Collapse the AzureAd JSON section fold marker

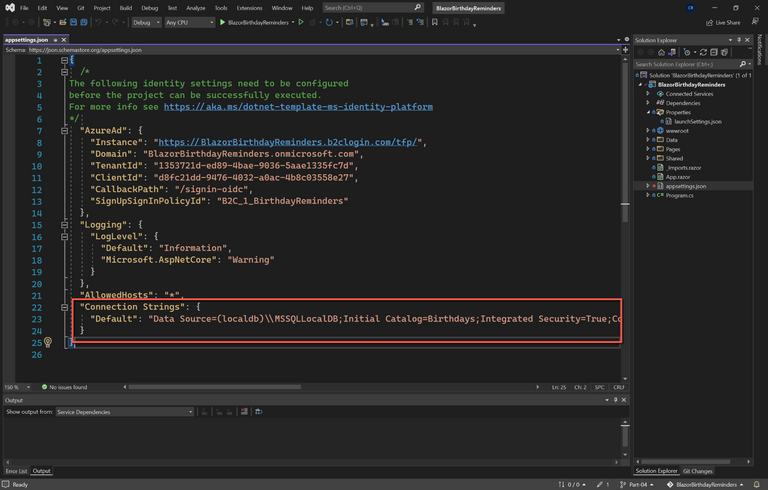pos(64,131)
